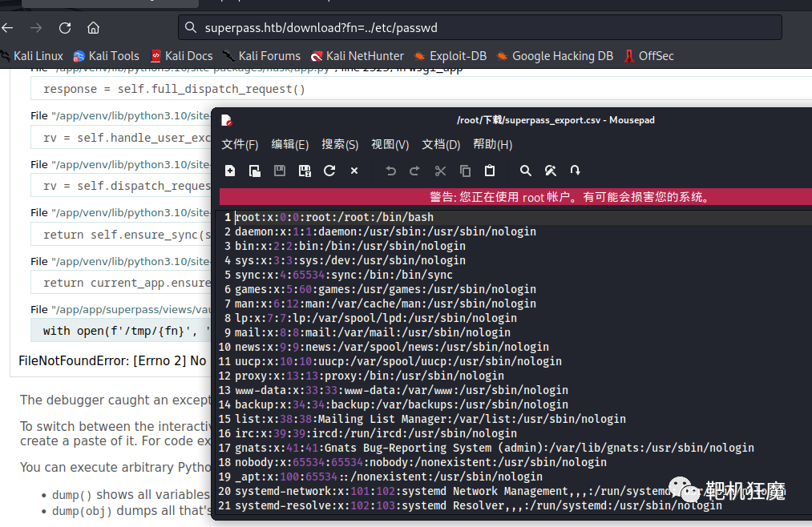812x527 pixels.
Task: Click Mousepad title bar document icon
Action: click(226, 120)
